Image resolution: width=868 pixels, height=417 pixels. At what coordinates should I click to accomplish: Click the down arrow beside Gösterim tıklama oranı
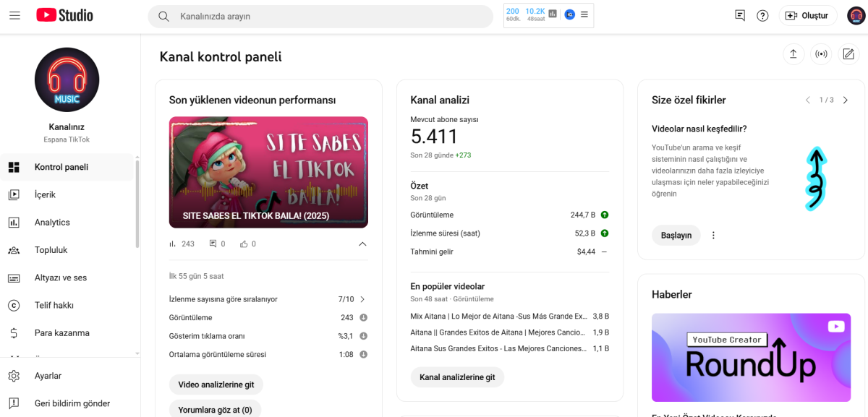pos(363,336)
